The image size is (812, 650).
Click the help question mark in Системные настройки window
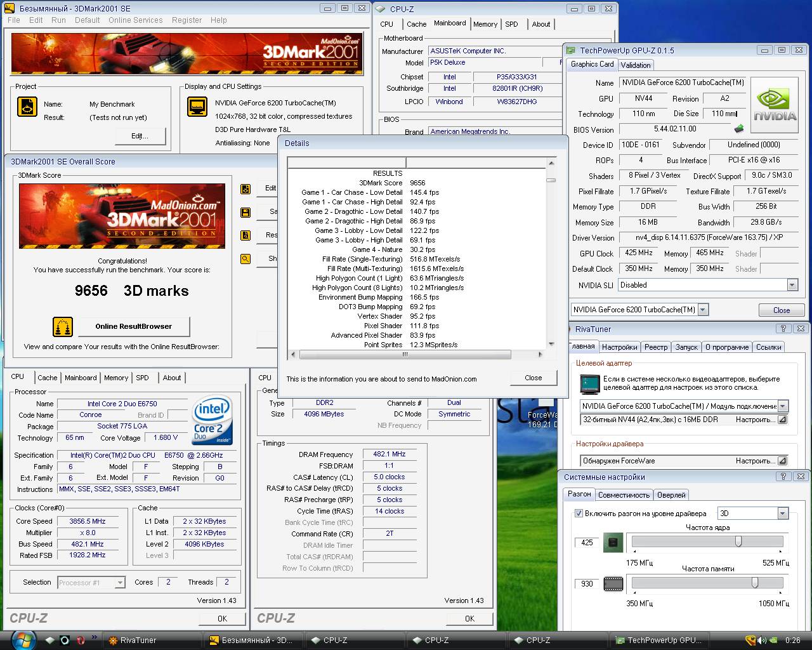pos(782,476)
